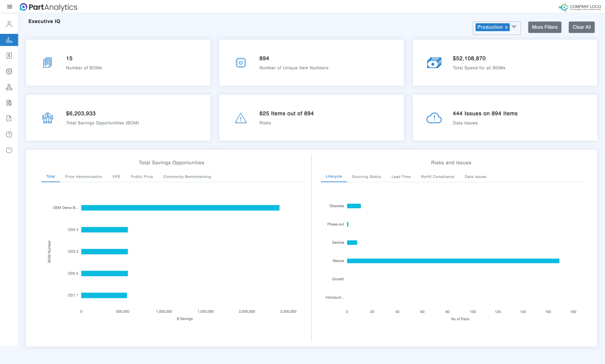Remove the Production filter tag x
The image size is (605, 364).
(506, 27)
